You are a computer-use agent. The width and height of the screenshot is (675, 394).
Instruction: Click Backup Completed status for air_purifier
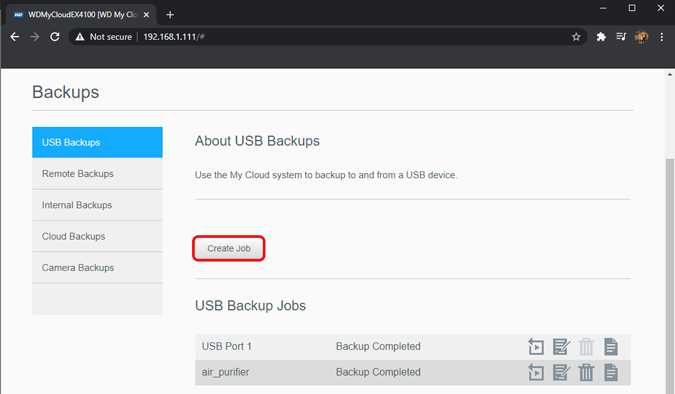click(x=378, y=372)
